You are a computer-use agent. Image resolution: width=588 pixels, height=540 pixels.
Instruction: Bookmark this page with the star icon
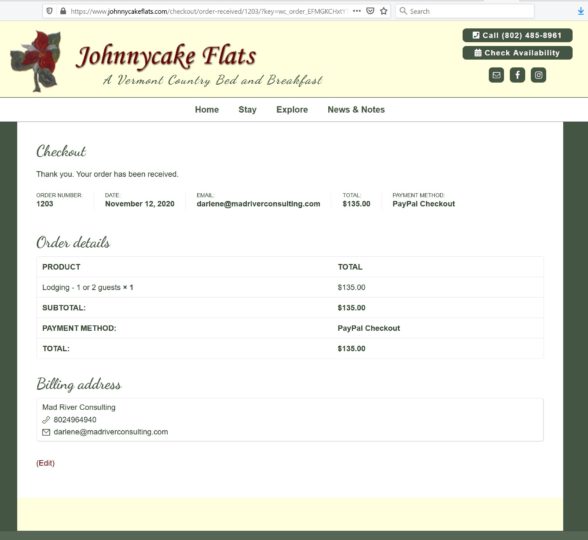pyautogui.click(x=383, y=11)
